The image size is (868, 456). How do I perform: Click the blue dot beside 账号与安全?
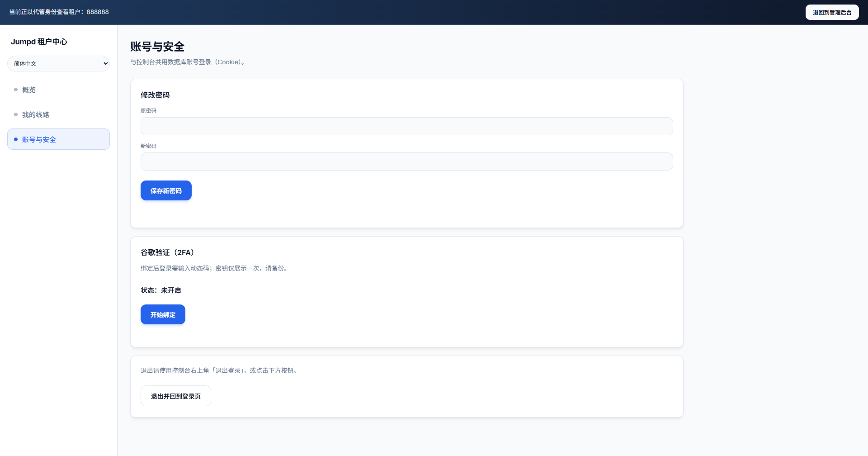[x=16, y=139]
